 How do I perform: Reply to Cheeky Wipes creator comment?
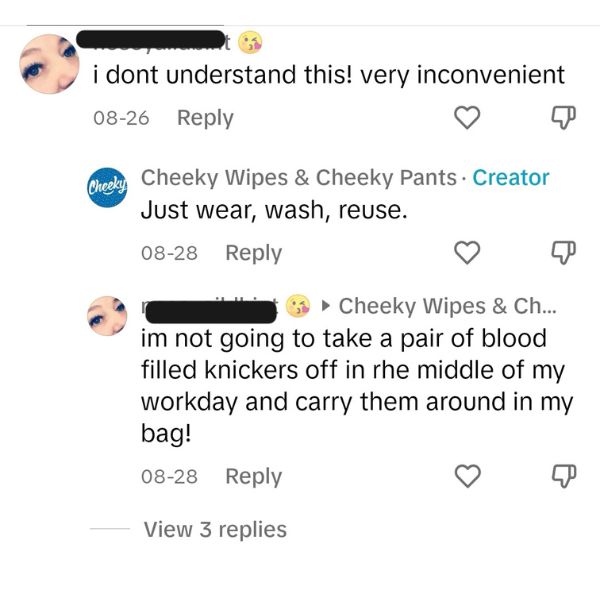coord(253,253)
